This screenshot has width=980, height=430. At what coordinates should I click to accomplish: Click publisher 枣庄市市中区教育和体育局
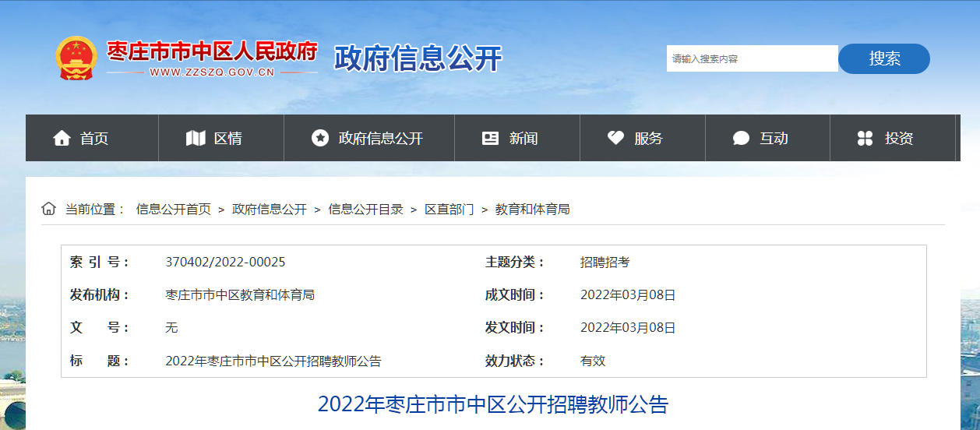pos(240,295)
